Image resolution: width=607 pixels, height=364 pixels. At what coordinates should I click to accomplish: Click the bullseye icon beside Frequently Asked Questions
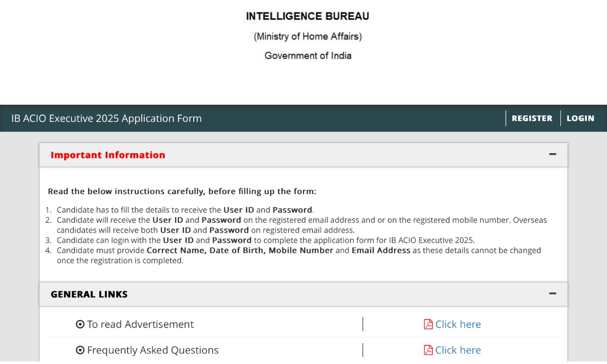coord(80,350)
